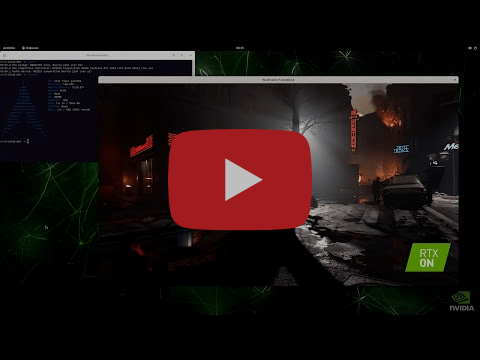Close the terminal window
Screen dimensions: 480x360
coord(190,55)
